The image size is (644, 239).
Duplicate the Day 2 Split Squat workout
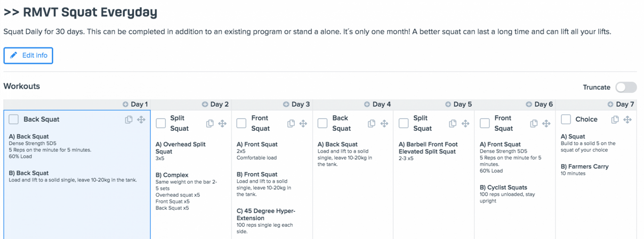coord(210,123)
